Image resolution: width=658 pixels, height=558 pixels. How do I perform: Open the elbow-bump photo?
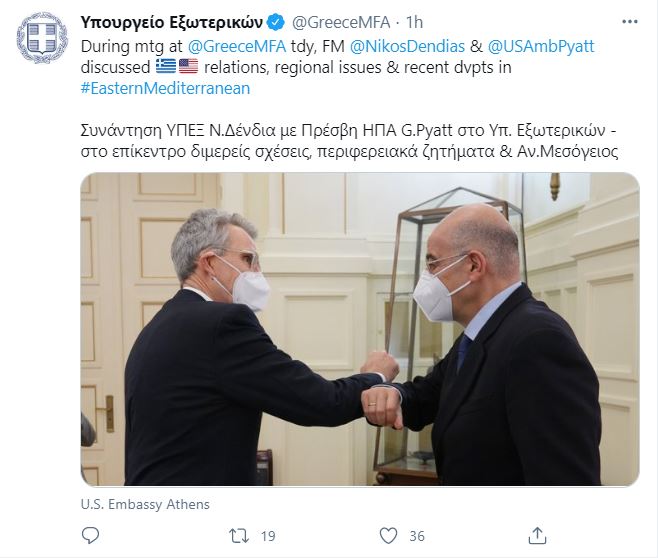coord(360,329)
